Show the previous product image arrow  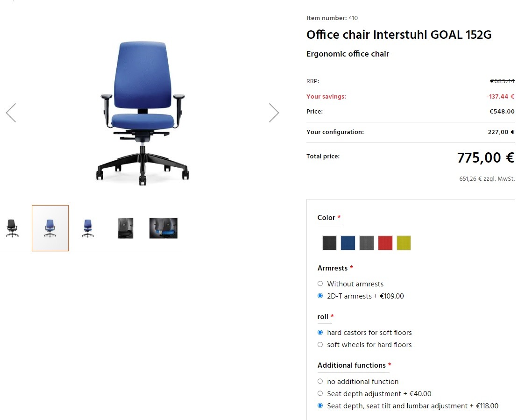(x=11, y=113)
